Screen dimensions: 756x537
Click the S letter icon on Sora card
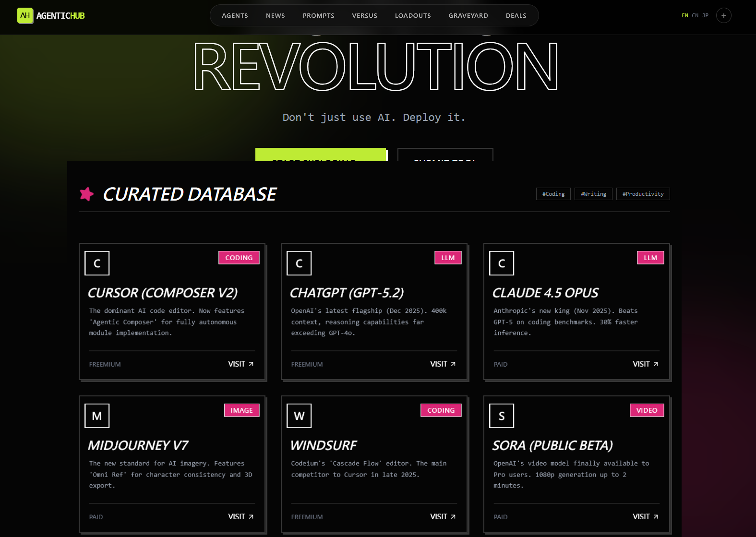pos(502,416)
